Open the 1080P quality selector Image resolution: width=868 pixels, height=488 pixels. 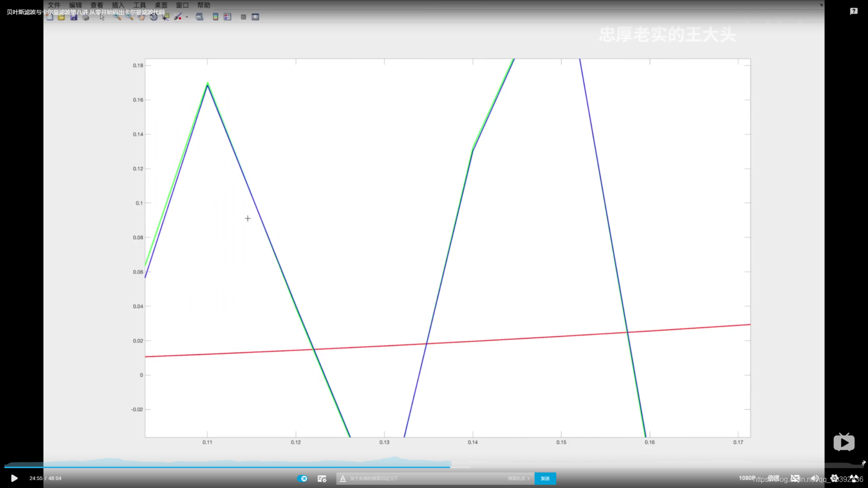coord(747,478)
